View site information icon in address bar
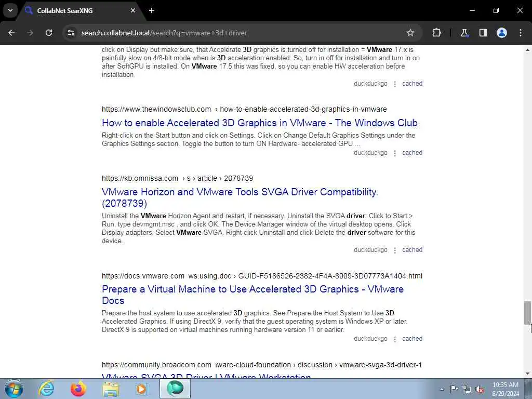Viewport: 532px width, 399px height. tap(71, 33)
